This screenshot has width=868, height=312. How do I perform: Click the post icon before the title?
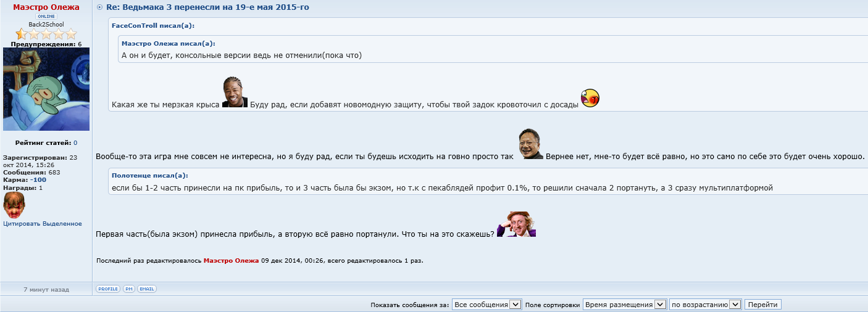coord(100,7)
